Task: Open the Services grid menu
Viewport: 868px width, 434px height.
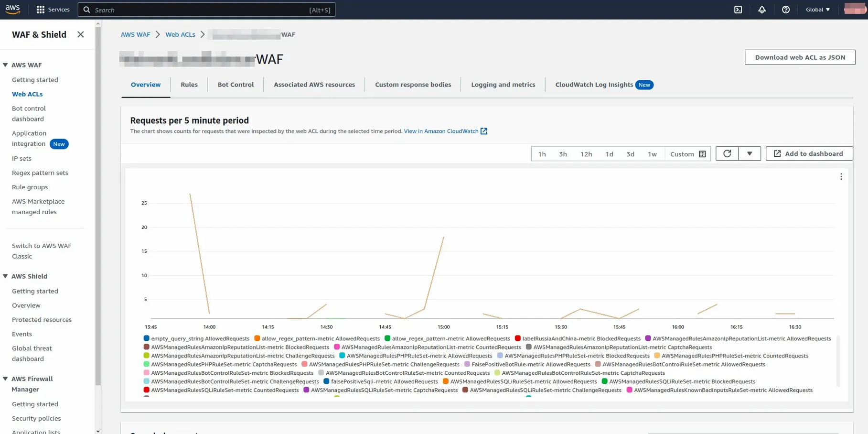Action: (40, 9)
